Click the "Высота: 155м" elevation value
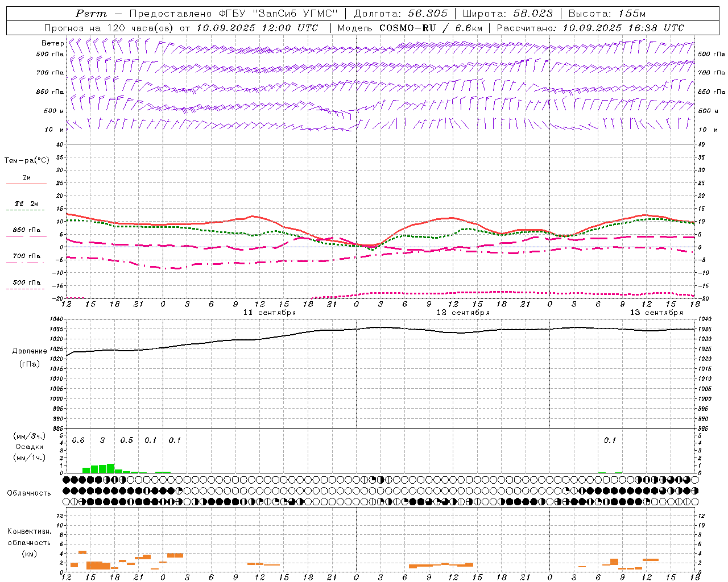This screenshot has height=582, width=728. click(607, 14)
